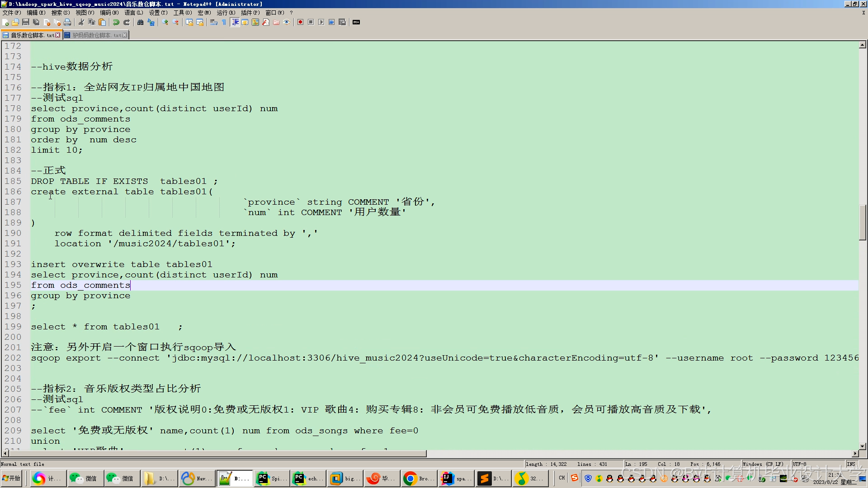Open Chrome from the taskbar
The height and width of the screenshot is (488, 868).
tap(410, 479)
